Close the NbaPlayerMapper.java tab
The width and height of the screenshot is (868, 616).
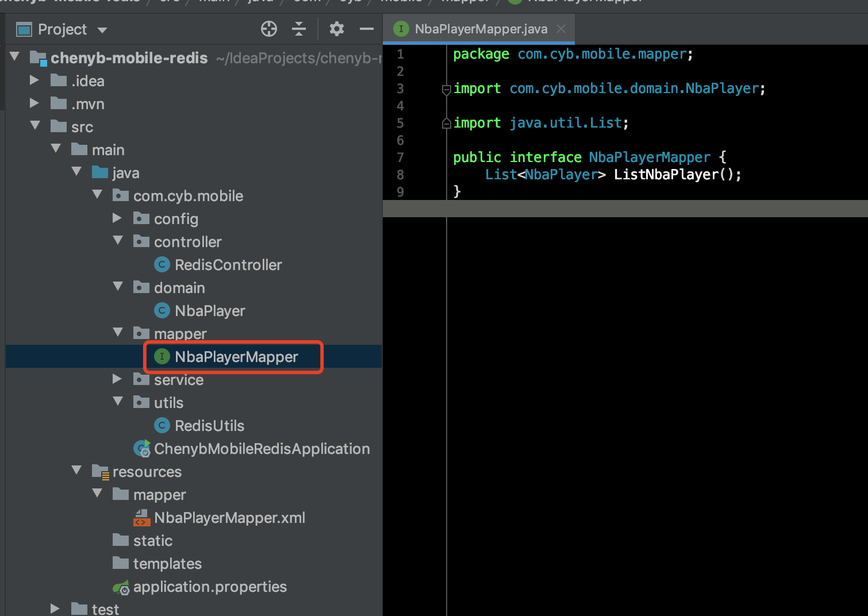561,29
